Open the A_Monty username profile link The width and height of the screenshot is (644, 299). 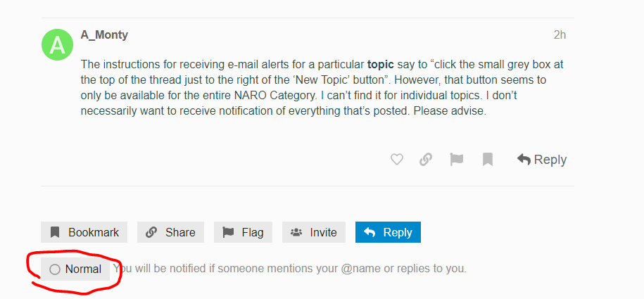click(x=104, y=35)
